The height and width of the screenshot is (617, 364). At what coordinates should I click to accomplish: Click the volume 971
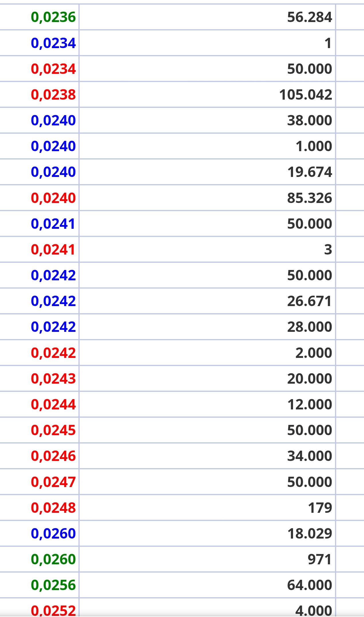point(320,559)
